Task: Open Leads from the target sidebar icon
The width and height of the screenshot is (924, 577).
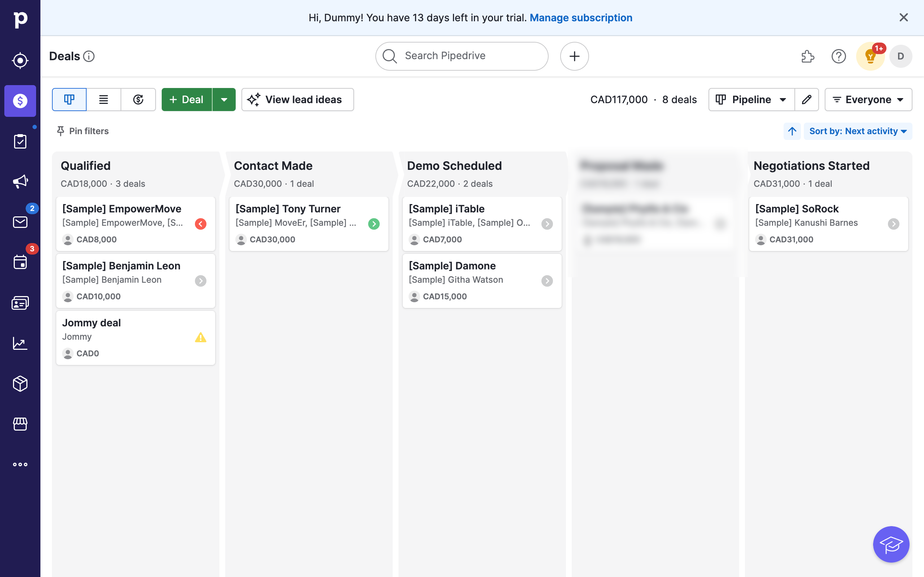Action: (20, 60)
